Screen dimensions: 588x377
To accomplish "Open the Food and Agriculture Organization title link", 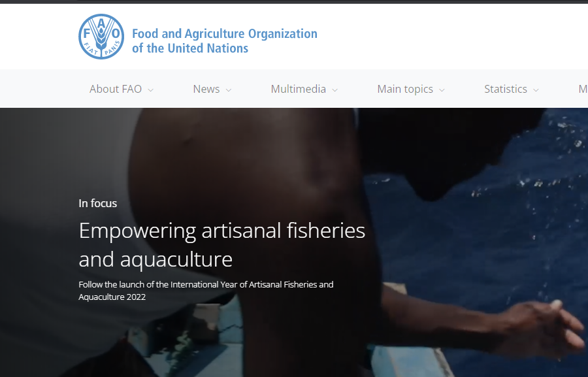I will pos(224,41).
